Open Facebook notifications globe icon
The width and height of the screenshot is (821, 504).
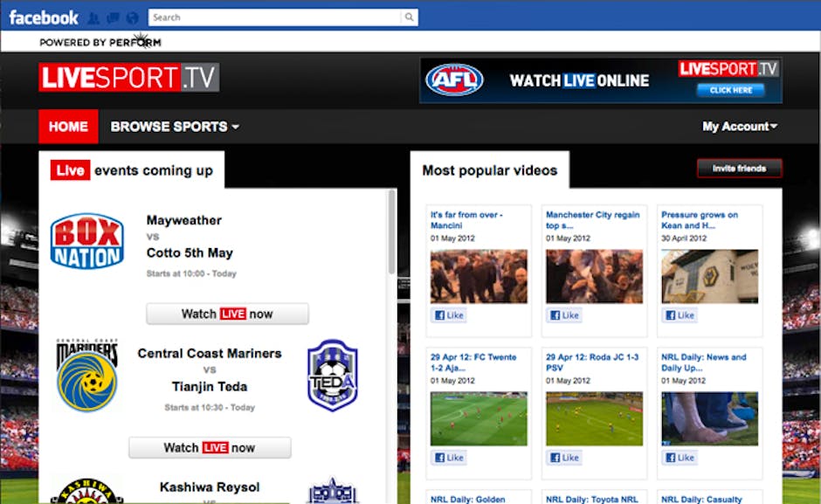point(132,17)
